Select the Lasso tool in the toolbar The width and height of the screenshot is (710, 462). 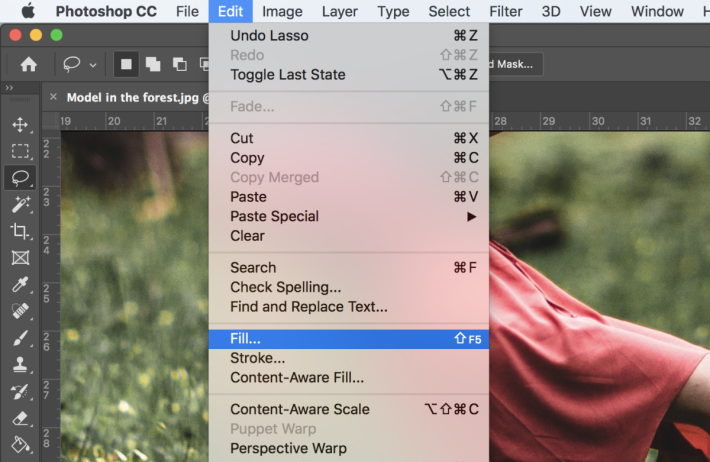(20, 178)
